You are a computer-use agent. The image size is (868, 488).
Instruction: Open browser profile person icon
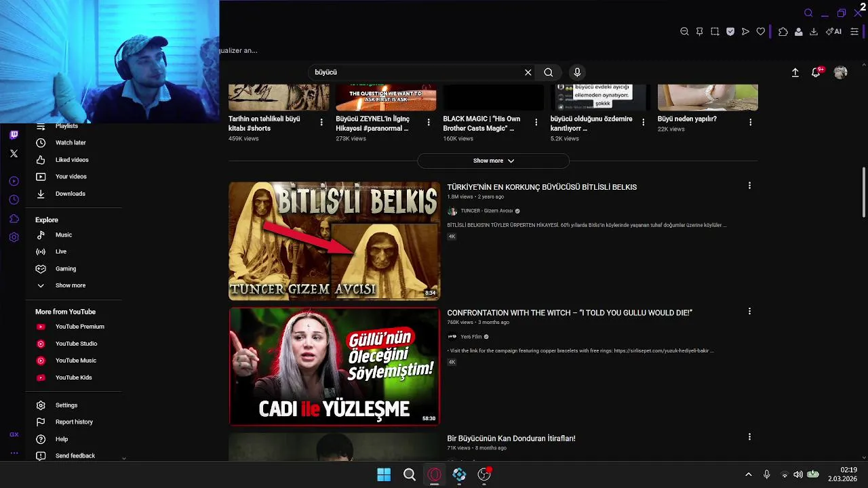(799, 32)
